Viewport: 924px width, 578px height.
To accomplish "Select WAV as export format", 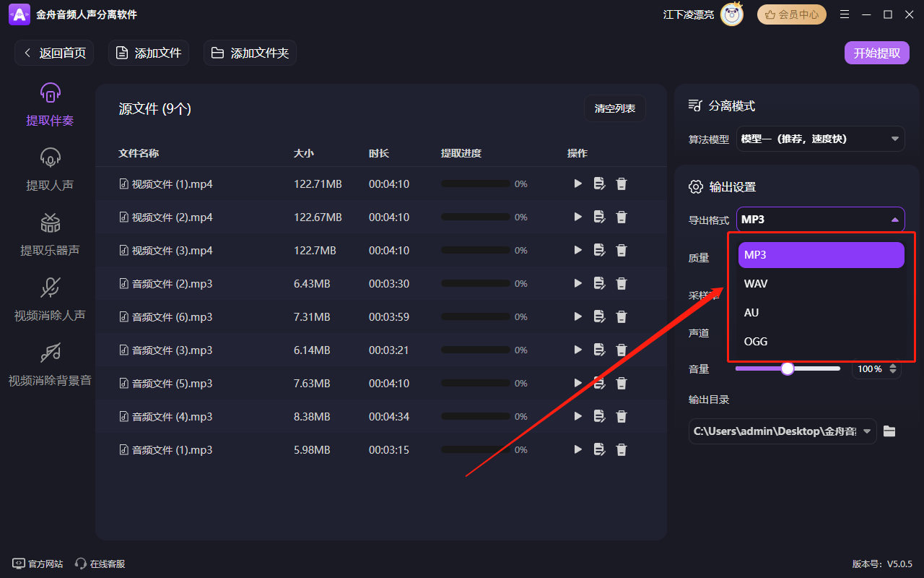I will tap(756, 283).
